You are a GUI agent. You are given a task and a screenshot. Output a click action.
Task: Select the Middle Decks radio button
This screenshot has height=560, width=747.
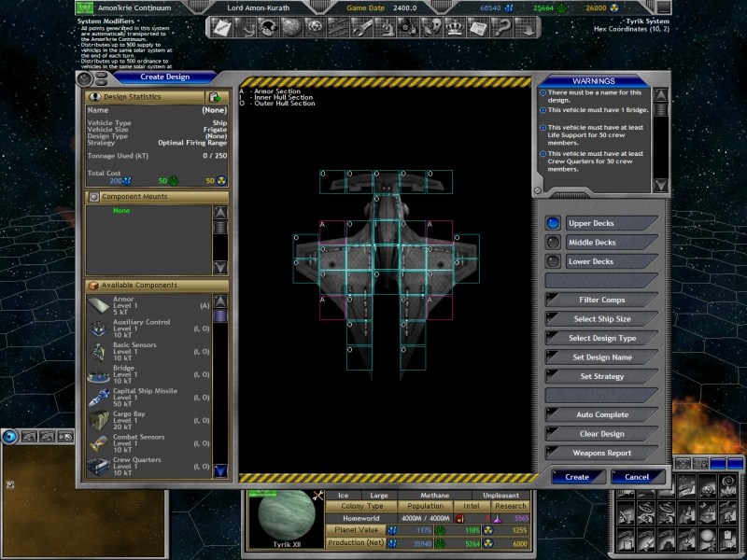(x=553, y=243)
